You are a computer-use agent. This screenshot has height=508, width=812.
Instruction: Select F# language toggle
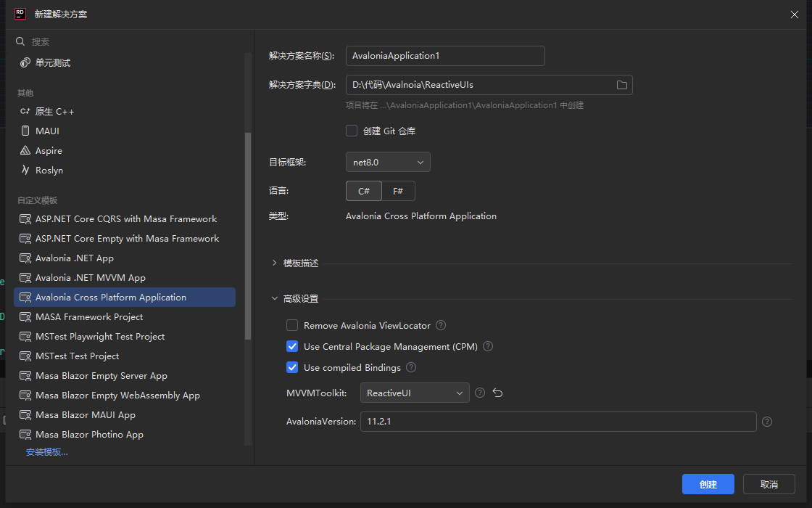pos(398,191)
